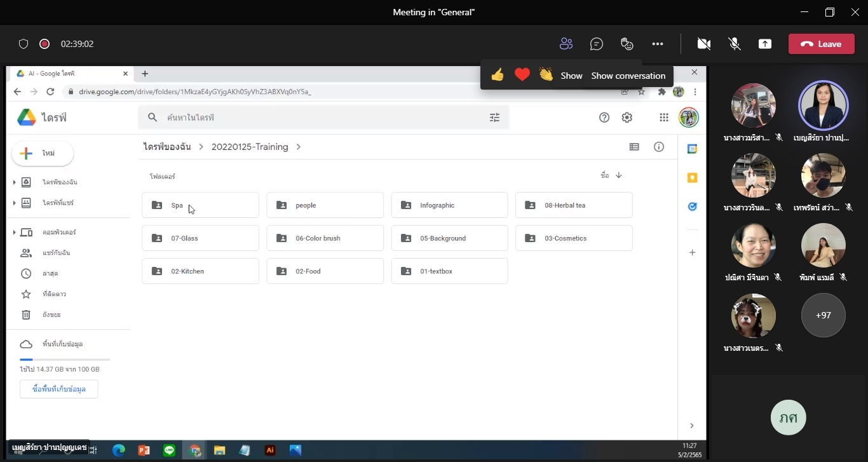Open the 01-textbox folder
This screenshot has height=462, width=868.
point(449,271)
